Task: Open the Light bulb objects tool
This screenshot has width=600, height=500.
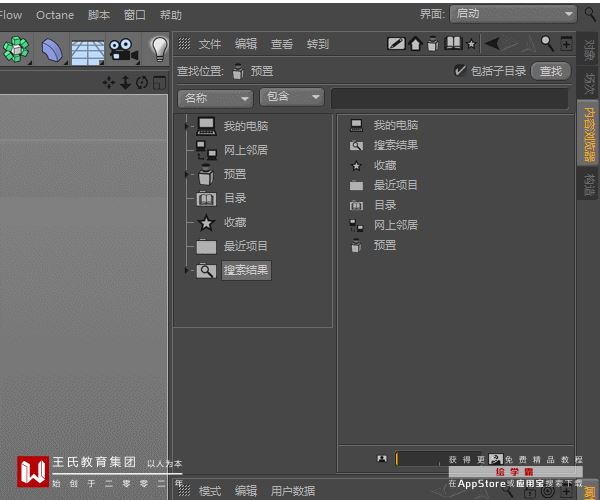Action: tap(159, 49)
